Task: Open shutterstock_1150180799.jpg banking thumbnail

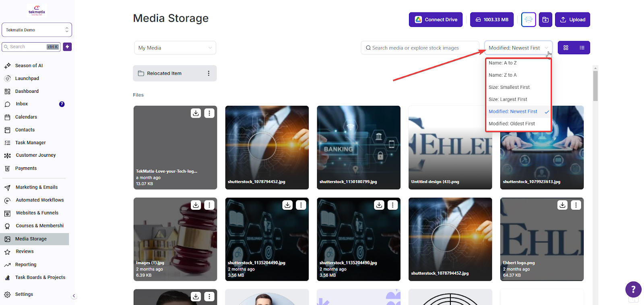Action: pos(359,147)
